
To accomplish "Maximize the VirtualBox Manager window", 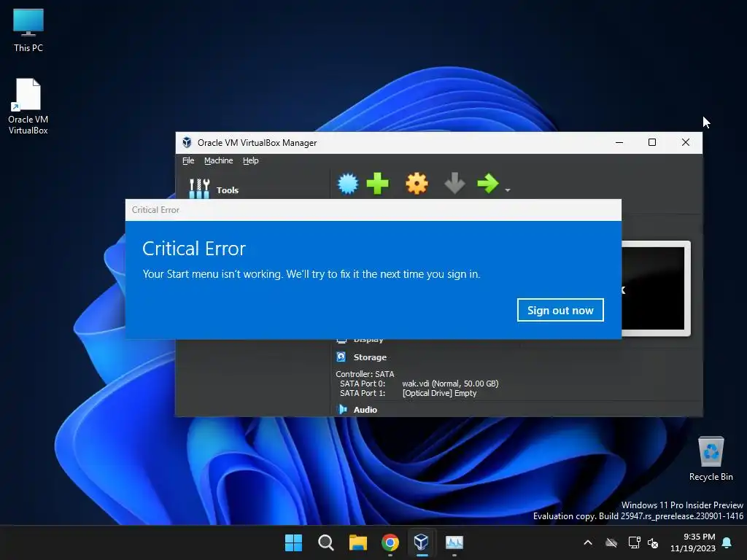I will [x=652, y=142].
